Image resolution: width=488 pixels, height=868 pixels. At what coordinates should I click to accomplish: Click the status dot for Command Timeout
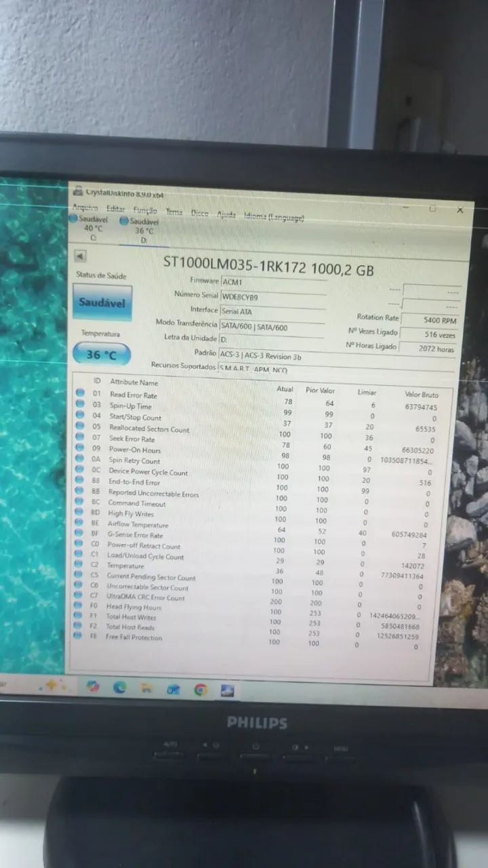coord(79,502)
